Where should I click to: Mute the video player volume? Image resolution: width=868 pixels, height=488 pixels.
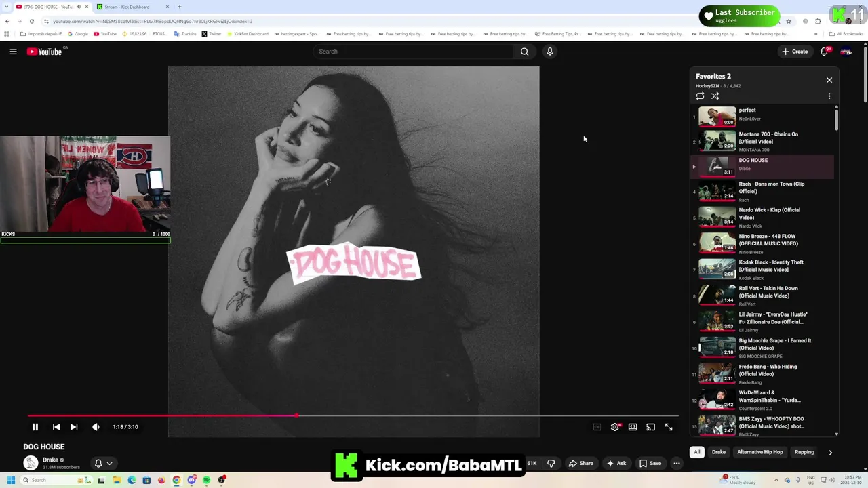click(x=96, y=427)
